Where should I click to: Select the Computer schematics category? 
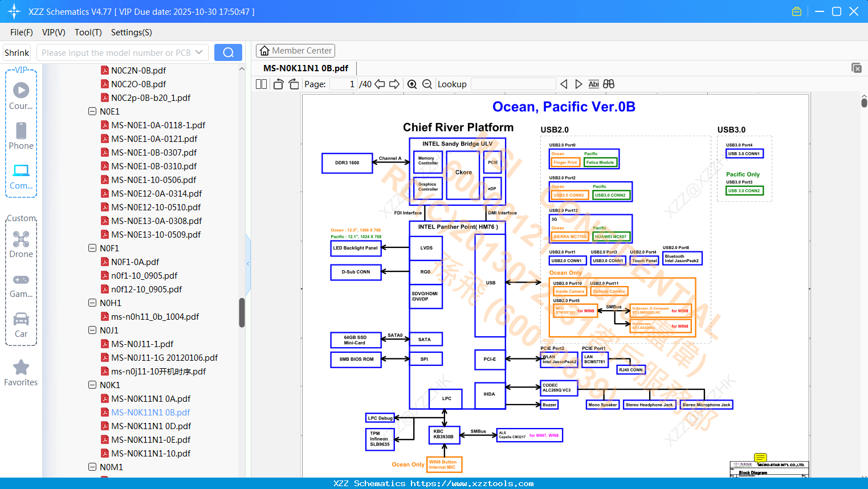pos(21,176)
